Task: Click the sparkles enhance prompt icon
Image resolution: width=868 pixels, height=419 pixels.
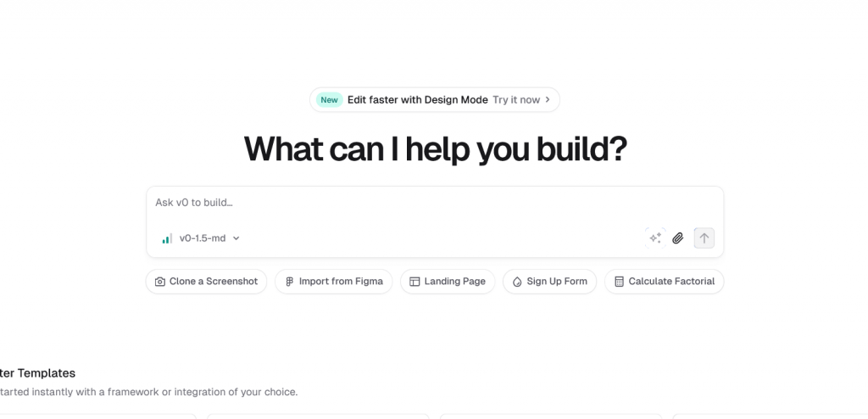Action: (x=655, y=238)
